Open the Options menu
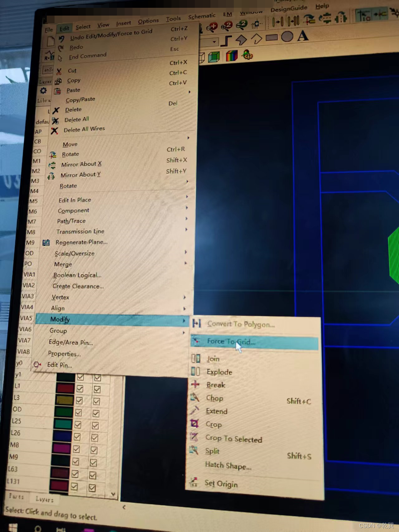Viewport: 399px width, 532px height. tap(148, 21)
